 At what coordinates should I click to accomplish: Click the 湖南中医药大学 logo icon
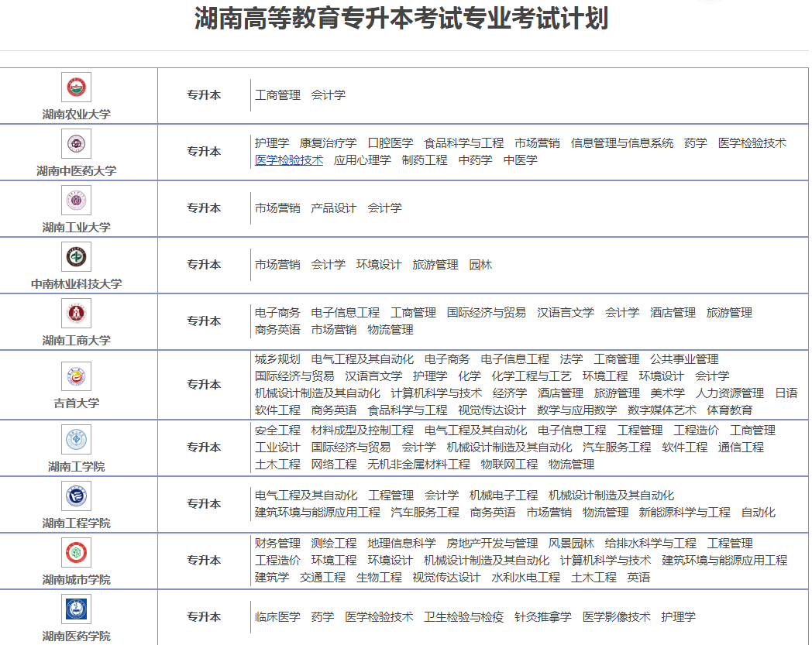(76, 143)
